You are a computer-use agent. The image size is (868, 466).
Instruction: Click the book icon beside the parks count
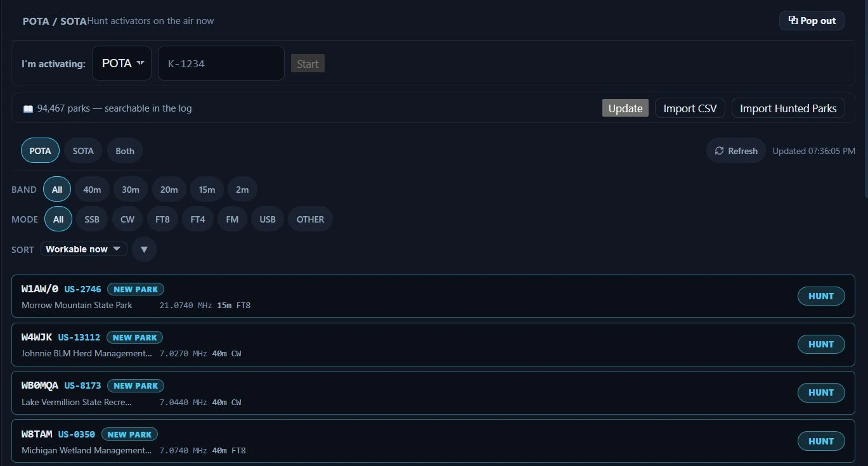tap(28, 108)
